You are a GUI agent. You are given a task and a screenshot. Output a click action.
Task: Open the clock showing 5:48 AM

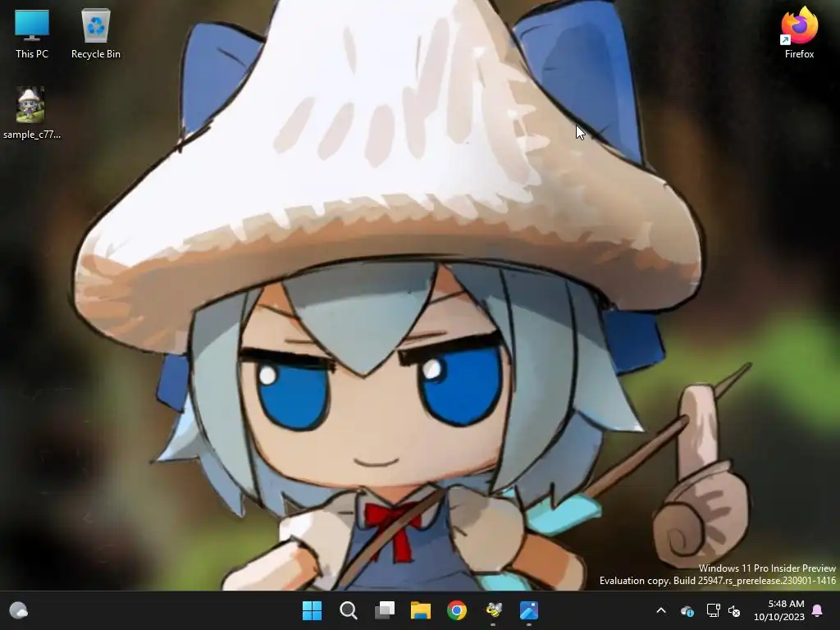coord(779,610)
